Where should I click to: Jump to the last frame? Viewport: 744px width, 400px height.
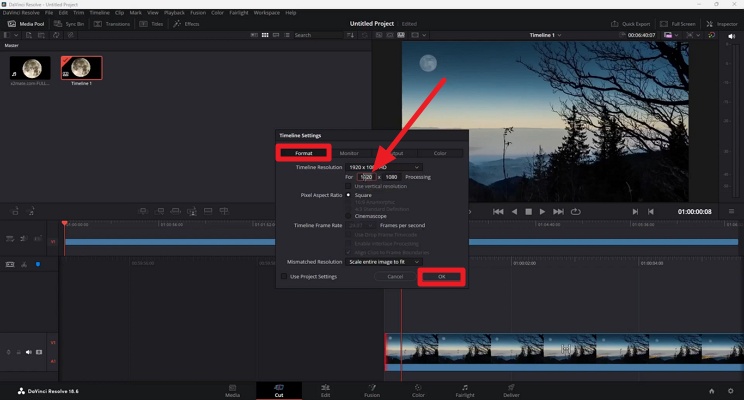click(558, 212)
